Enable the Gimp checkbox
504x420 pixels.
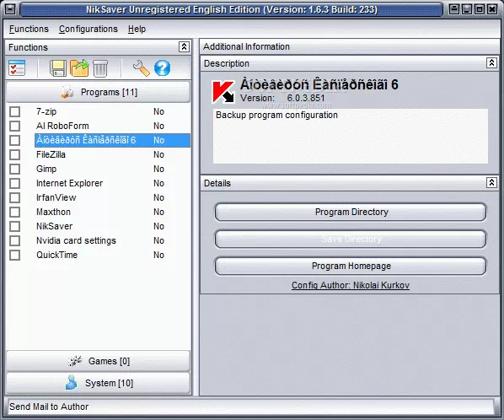click(15, 170)
